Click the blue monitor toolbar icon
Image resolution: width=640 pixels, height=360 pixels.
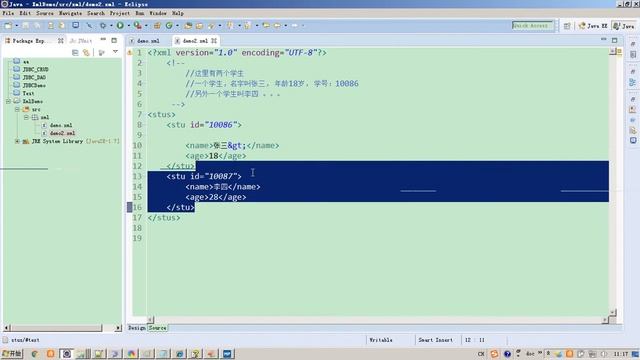pos(76,25)
